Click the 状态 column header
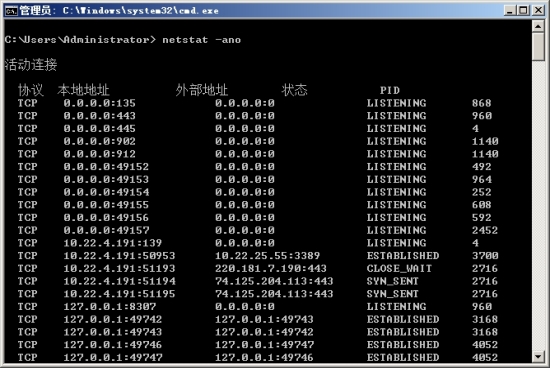This screenshot has height=368, width=550. coord(294,90)
